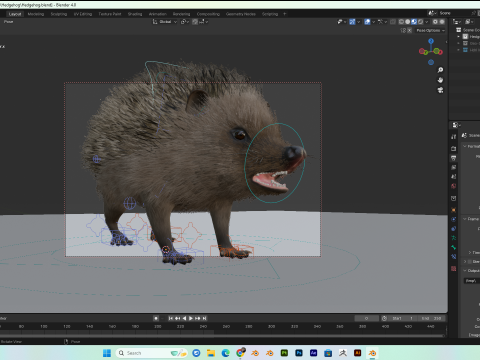
Task: Open the Global transform orientation dropdown
Action: pyautogui.click(x=165, y=22)
